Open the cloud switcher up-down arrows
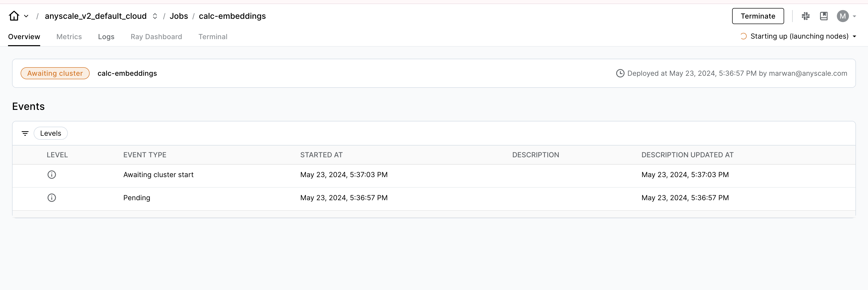The width and height of the screenshot is (868, 290). tap(155, 16)
